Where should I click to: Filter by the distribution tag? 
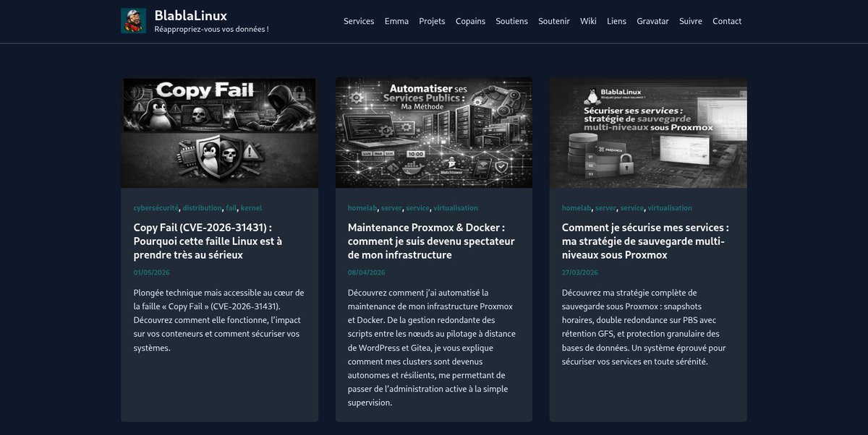pyautogui.click(x=202, y=208)
